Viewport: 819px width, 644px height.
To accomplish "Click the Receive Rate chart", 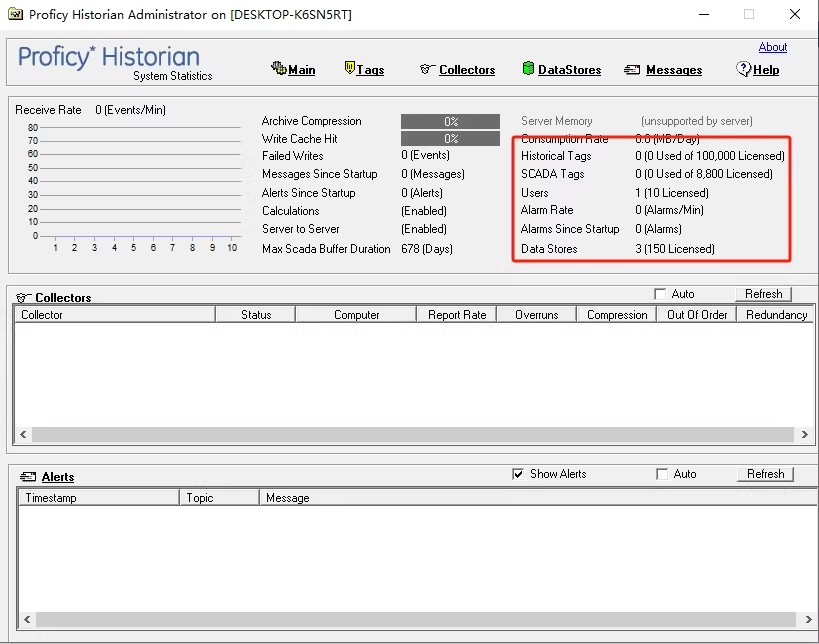I will tap(133, 188).
